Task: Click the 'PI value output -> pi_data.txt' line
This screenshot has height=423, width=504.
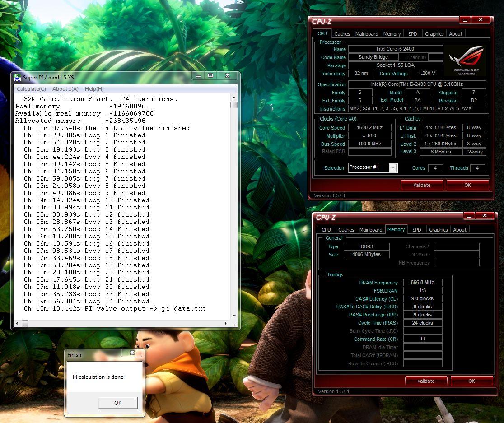Action: pyautogui.click(x=115, y=309)
